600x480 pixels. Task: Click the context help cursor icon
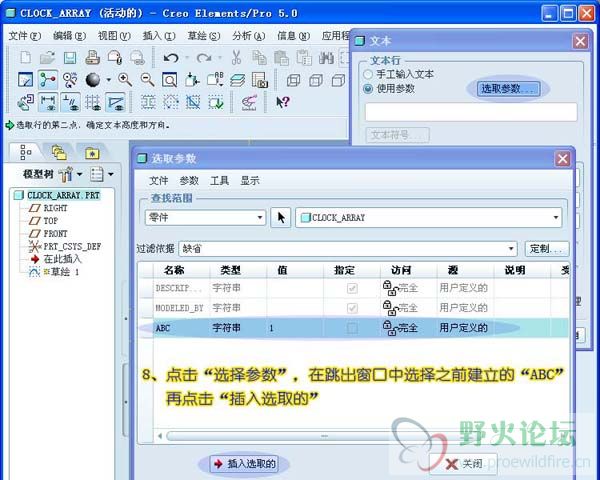(282, 102)
